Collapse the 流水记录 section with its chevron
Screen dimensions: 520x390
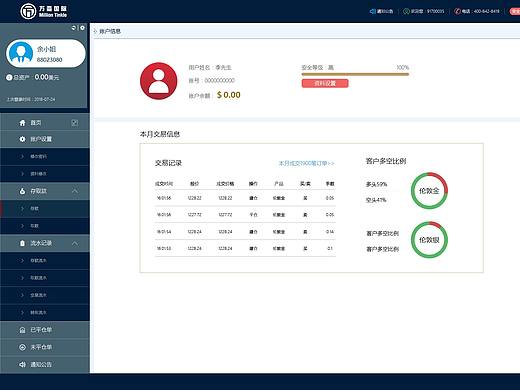tap(75, 243)
